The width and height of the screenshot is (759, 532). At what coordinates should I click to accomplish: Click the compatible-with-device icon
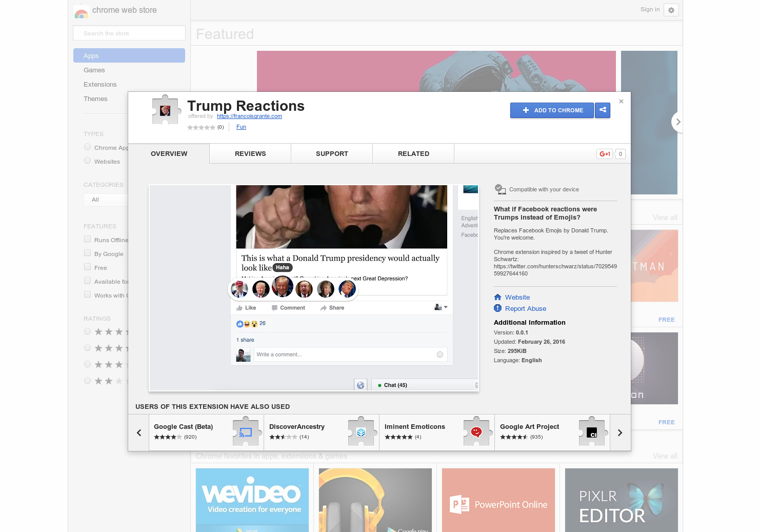(500, 189)
